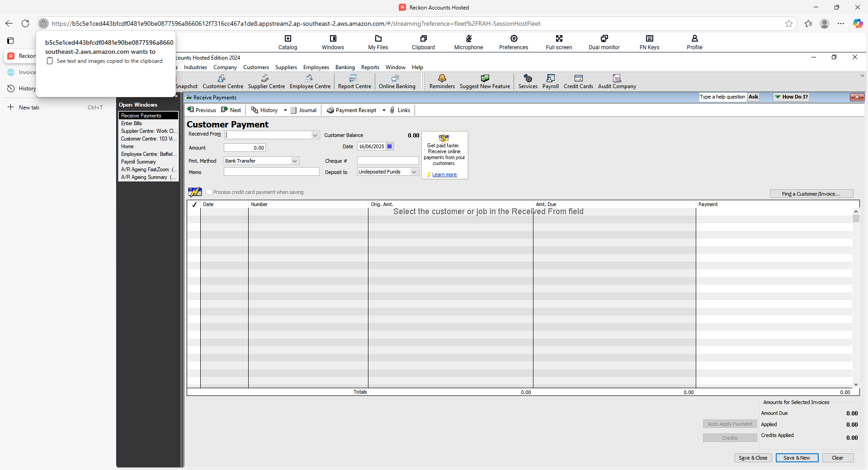Screen dimensions: 868x470
Task: Refresh the browser page
Action: 25,23
